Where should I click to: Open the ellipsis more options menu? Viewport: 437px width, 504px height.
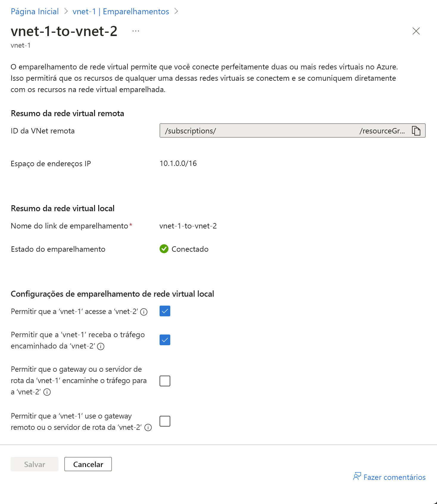[x=136, y=31]
